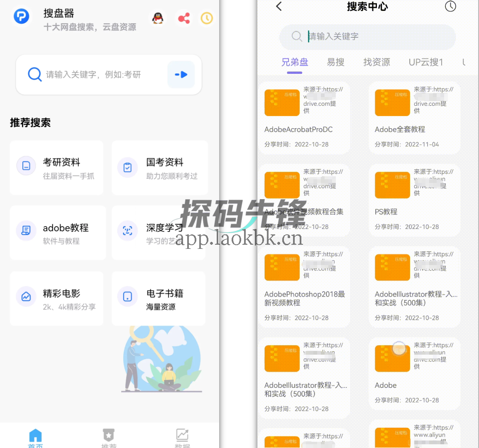
Task: Click the 电子书籍 book icon
Action: [127, 296]
